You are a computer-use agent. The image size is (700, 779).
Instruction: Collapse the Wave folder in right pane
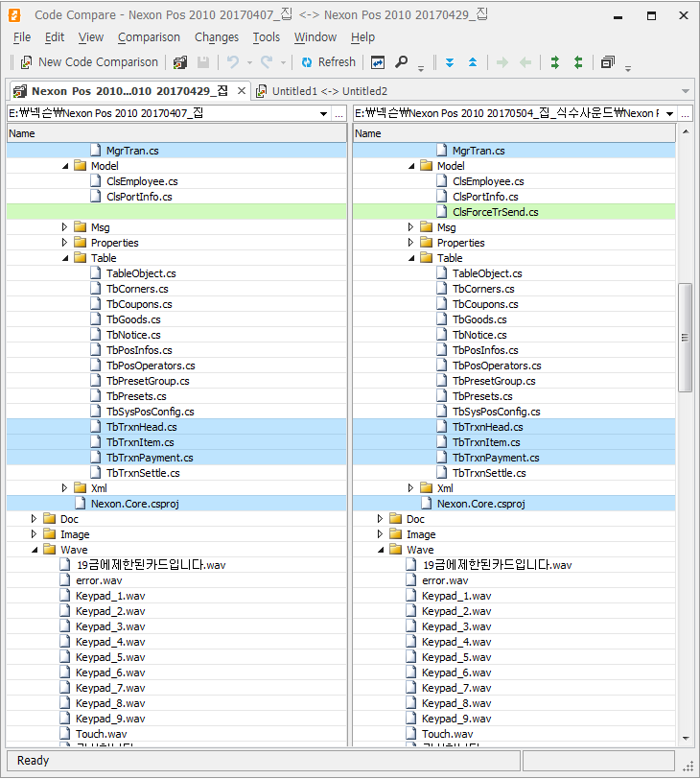[x=384, y=550]
